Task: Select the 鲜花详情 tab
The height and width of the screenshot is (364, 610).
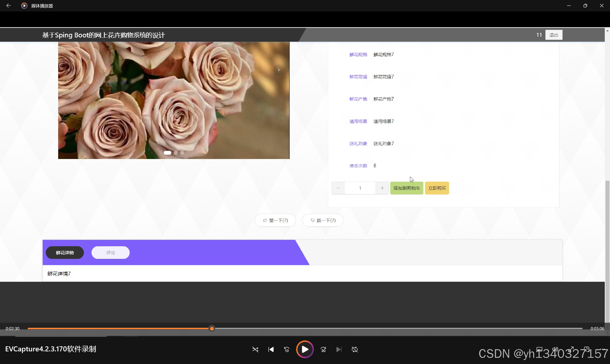Action: (65, 253)
